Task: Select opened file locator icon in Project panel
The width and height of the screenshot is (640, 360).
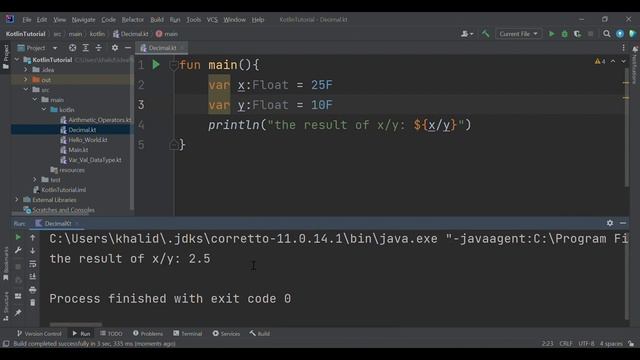Action: click(x=72, y=48)
